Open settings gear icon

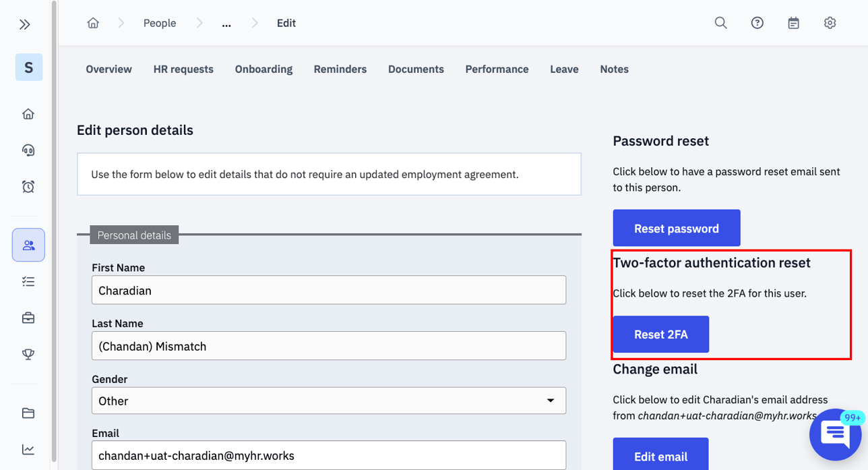coord(830,23)
